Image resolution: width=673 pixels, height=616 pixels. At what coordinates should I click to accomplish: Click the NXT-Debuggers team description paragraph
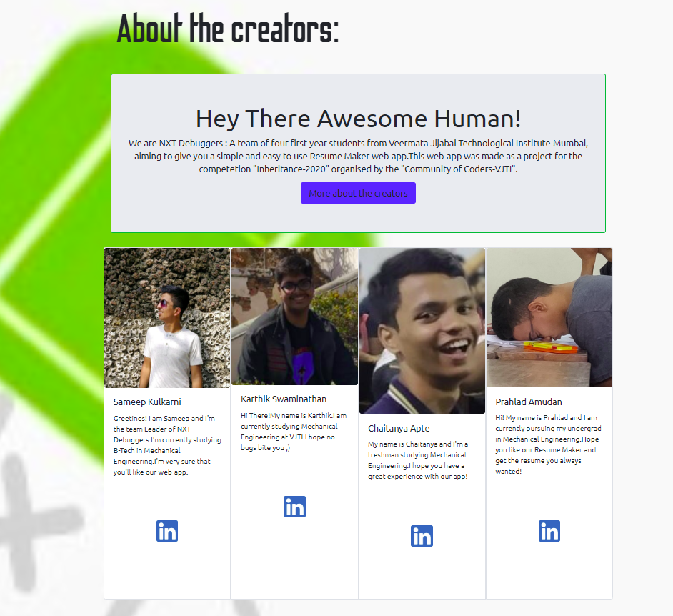[359, 156]
